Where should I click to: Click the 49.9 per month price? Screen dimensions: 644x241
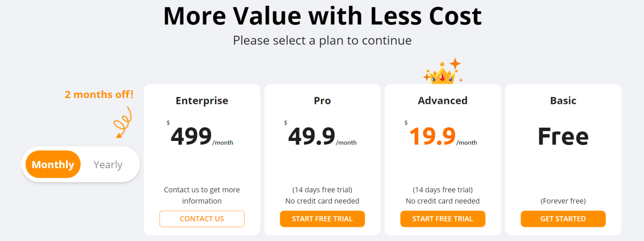coord(312,136)
